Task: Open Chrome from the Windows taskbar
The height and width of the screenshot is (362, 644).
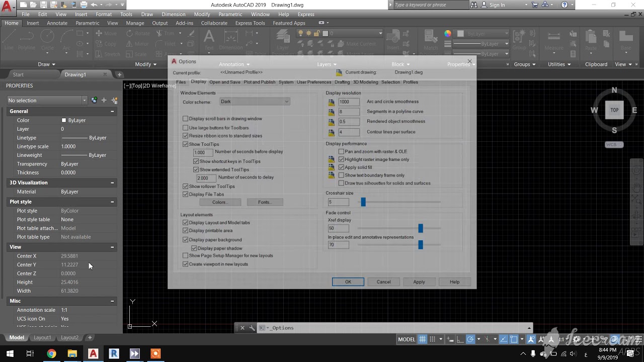Action: tap(51, 353)
